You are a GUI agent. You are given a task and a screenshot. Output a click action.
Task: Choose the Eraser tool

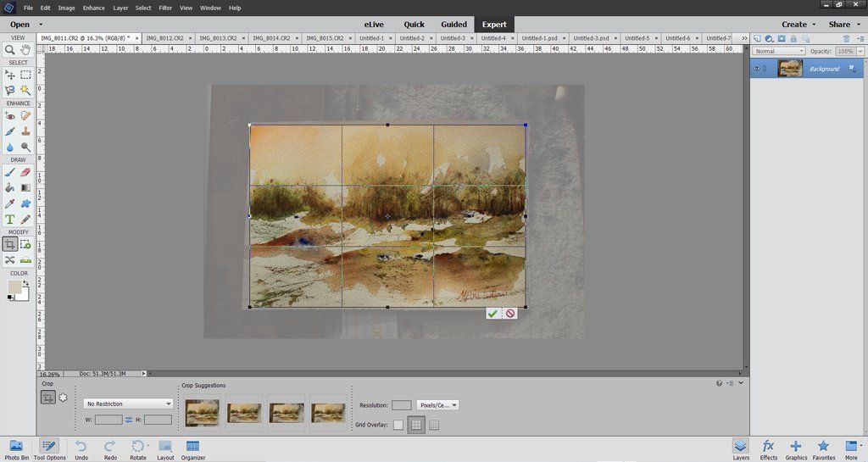point(25,172)
